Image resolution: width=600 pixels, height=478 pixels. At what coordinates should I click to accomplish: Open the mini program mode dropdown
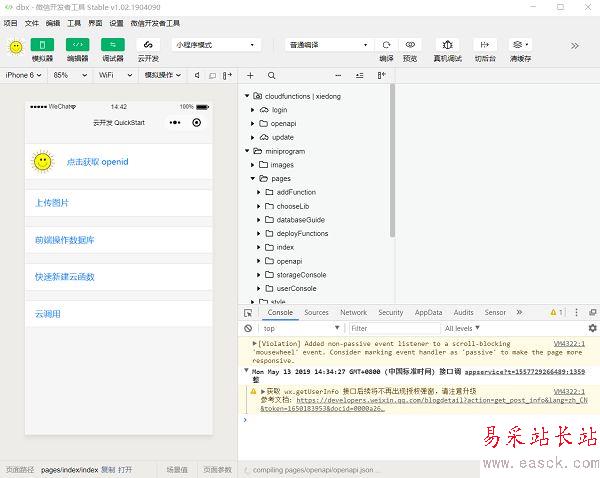pos(216,45)
